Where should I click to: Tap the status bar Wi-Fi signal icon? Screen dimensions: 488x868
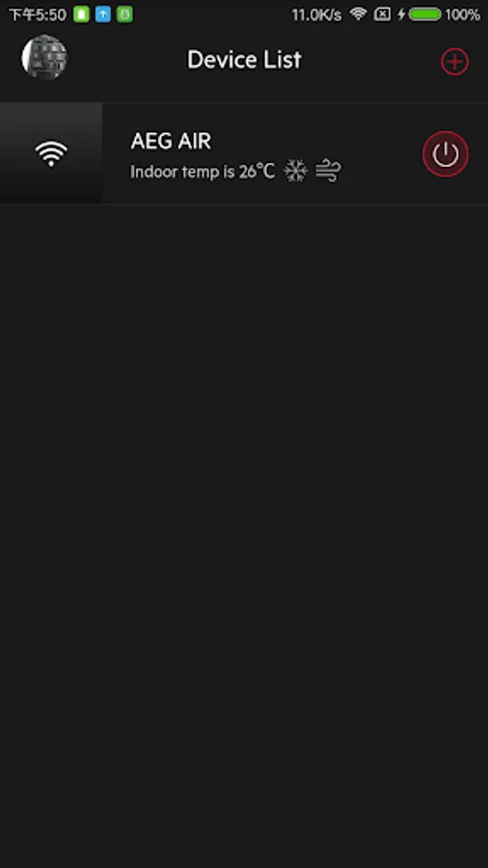coord(359,14)
